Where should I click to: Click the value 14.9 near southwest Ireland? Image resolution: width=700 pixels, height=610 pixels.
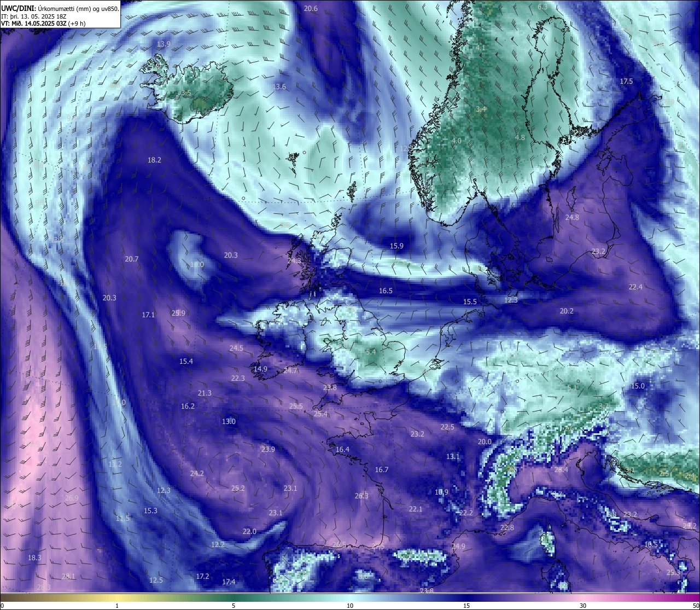[260, 369]
